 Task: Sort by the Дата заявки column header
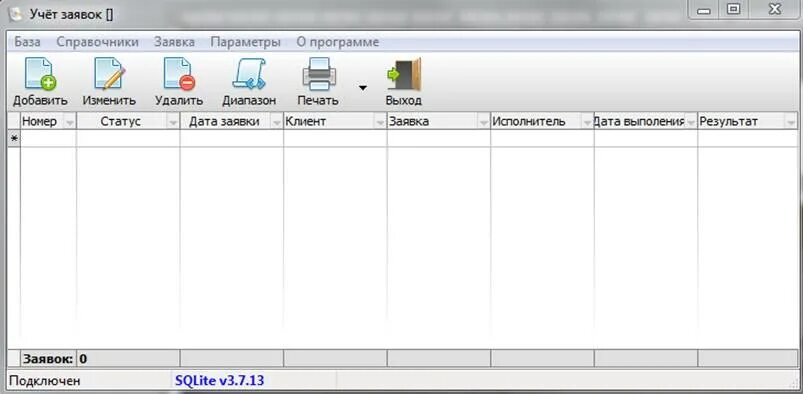point(224,122)
